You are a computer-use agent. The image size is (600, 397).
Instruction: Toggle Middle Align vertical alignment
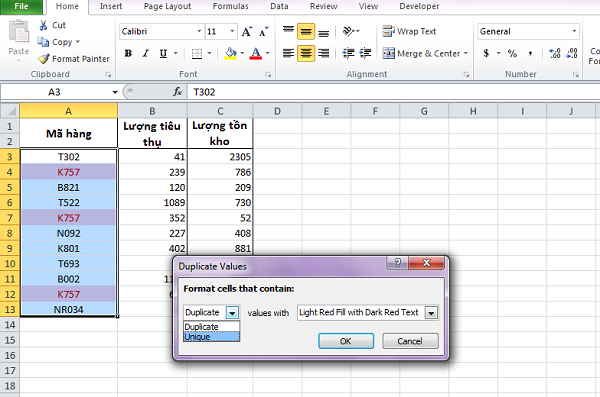coord(306,31)
